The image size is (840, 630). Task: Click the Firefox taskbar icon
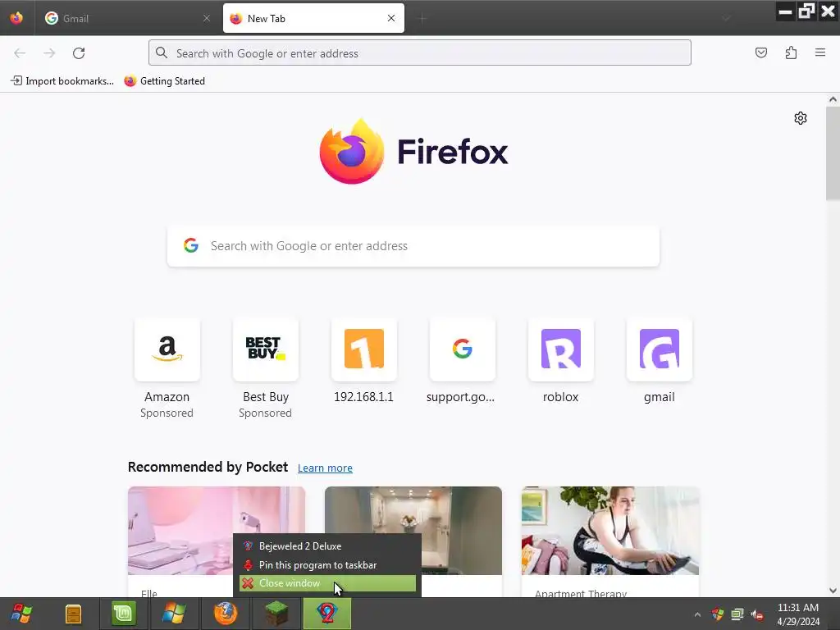(x=226, y=614)
